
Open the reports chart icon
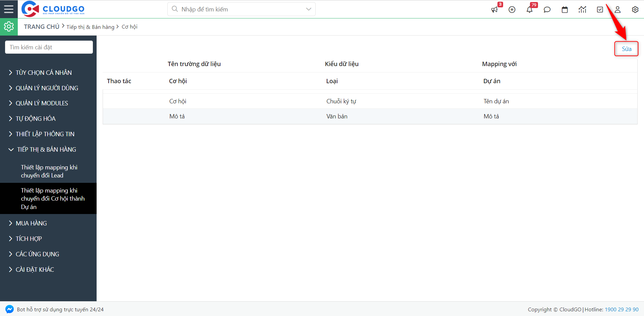[582, 10]
